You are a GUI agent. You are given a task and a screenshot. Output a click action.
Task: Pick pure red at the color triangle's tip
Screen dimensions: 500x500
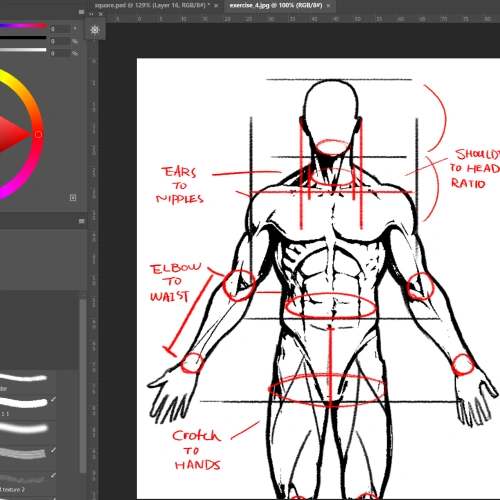pos(29,134)
